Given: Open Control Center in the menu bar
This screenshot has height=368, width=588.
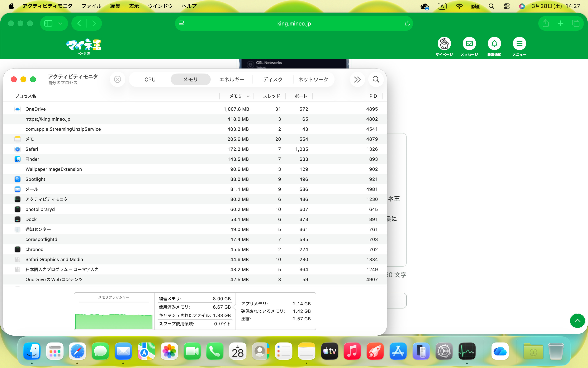Looking at the screenshot, I should point(507,6).
